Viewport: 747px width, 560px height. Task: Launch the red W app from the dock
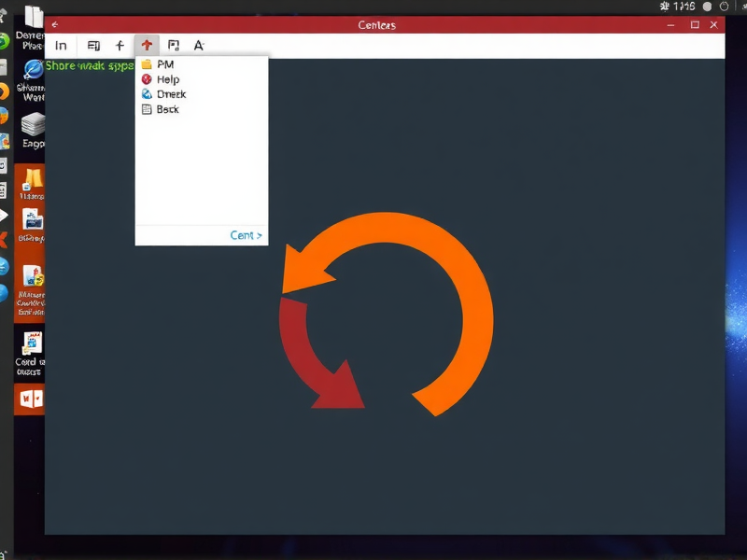pyautogui.click(x=29, y=399)
